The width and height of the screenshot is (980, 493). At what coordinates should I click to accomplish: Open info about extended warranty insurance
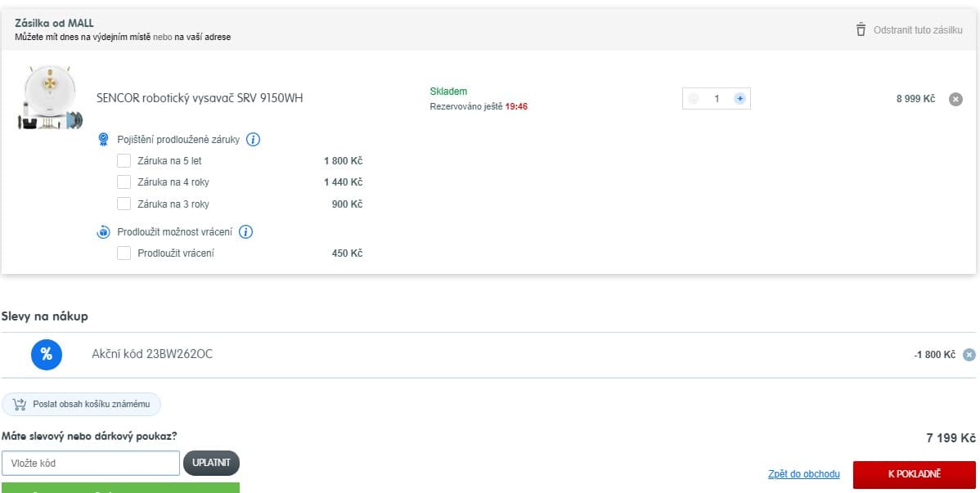coord(253,139)
